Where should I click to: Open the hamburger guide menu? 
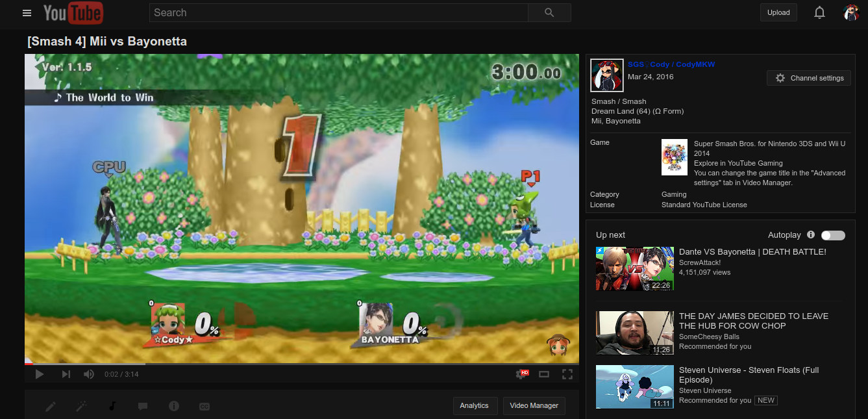tap(27, 13)
